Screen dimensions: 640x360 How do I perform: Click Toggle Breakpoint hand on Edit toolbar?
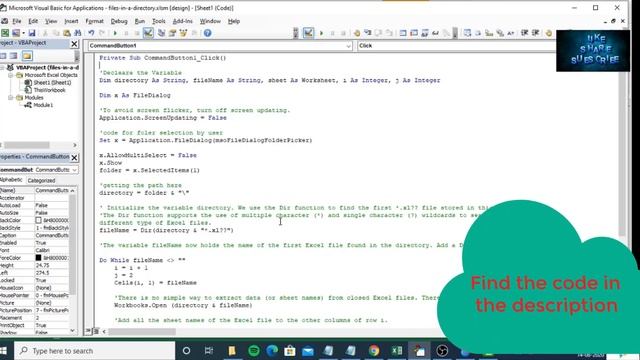click(x=549, y=33)
